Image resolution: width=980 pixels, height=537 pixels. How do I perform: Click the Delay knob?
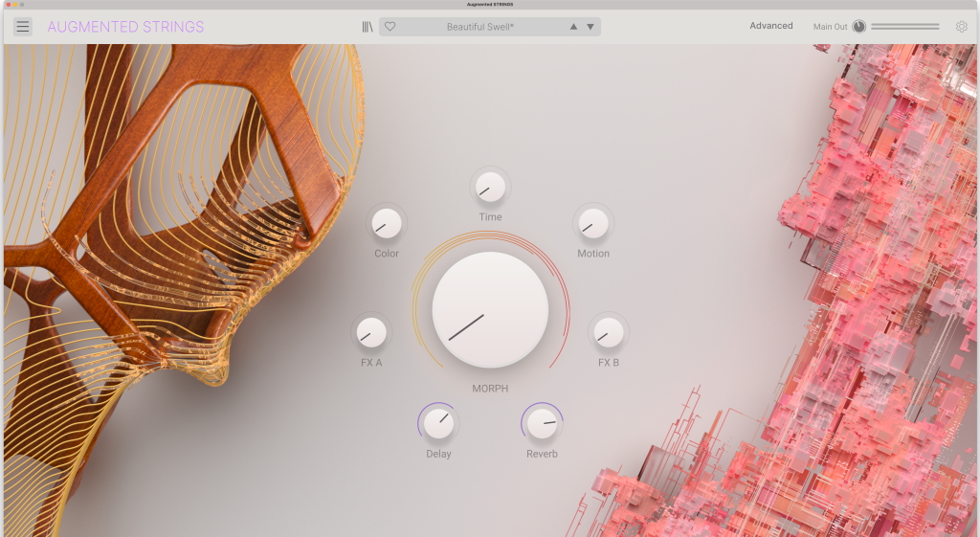pyautogui.click(x=438, y=423)
